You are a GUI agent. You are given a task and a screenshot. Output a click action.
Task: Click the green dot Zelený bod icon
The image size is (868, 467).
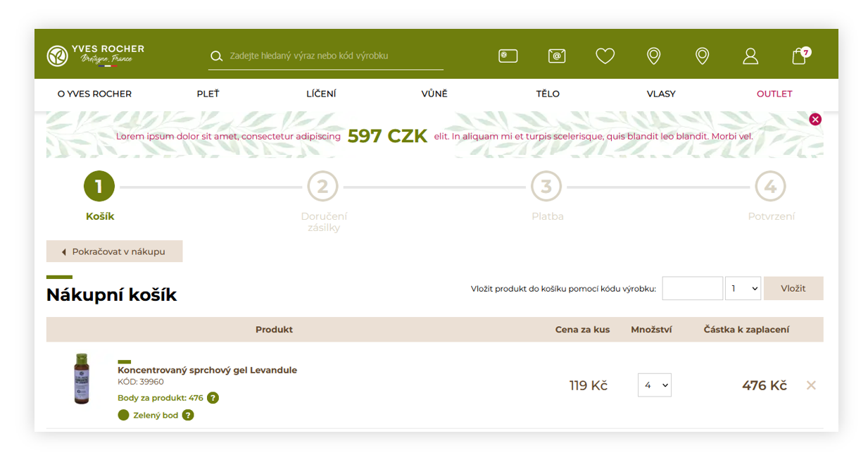123,416
